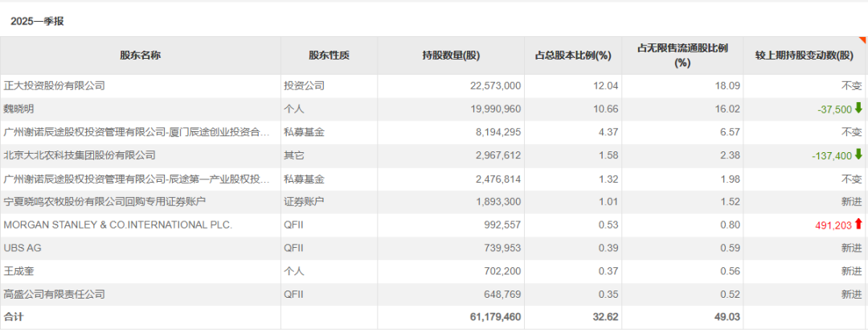Select percentage value 10.66

click(x=608, y=109)
